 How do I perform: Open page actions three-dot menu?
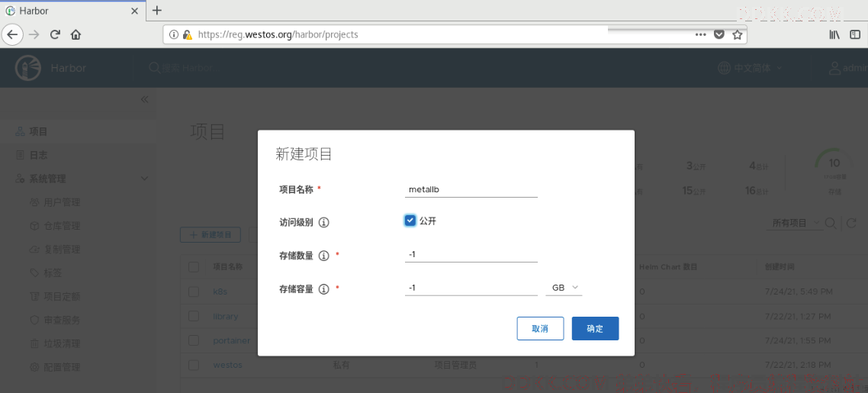tap(700, 34)
